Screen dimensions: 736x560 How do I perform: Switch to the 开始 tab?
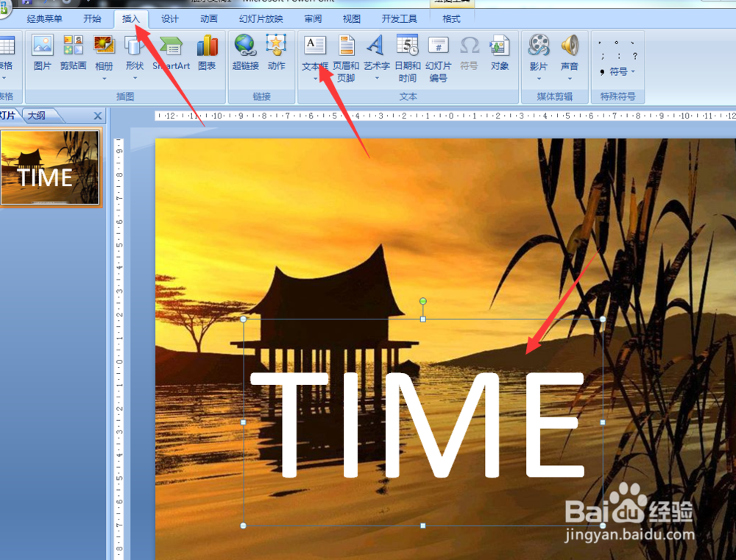(92, 19)
